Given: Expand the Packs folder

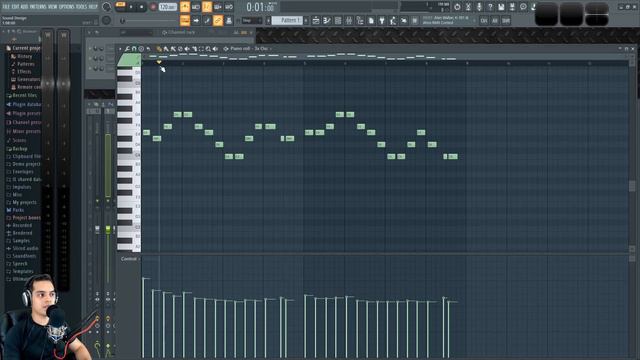Looking at the screenshot, I should pos(15,210).
